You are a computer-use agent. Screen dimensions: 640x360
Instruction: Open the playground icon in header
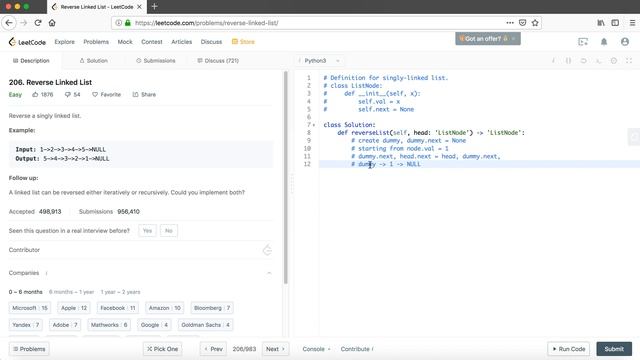(583, 42)
